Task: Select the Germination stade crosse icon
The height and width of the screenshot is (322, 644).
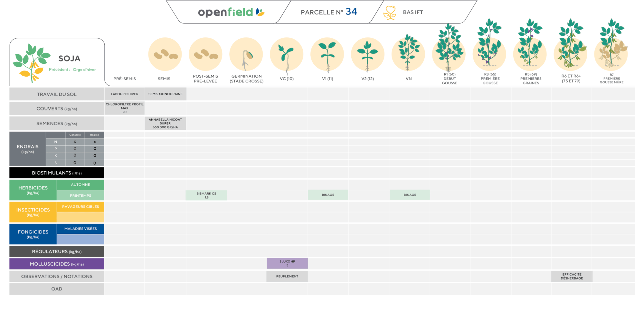Action: (246, 54)
